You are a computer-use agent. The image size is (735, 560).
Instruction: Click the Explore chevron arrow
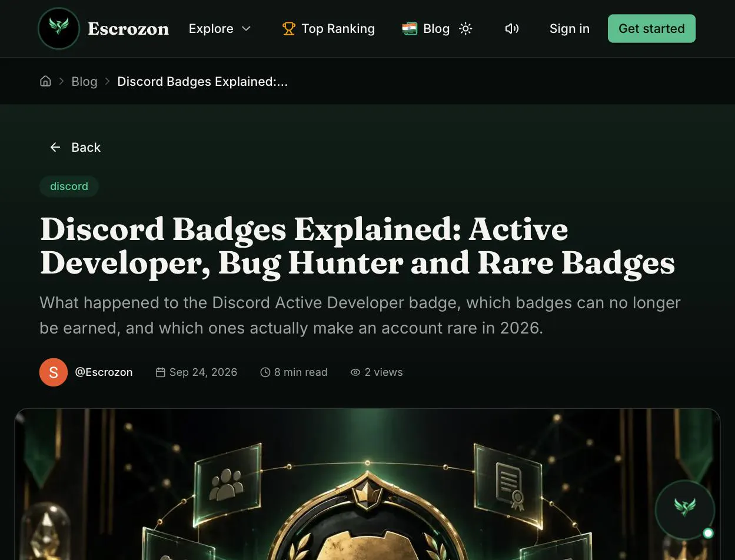[x=247, y=28]
